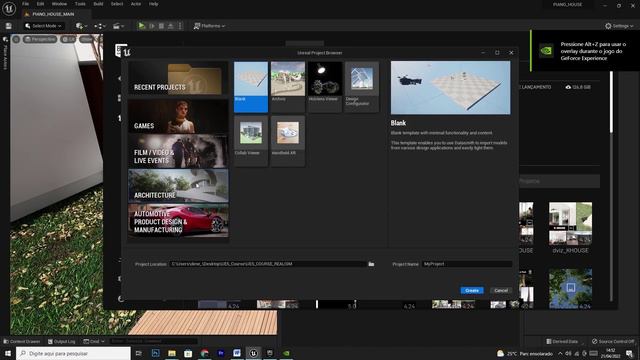Open the Help menu
This screenshot has width=640, height=360.
[153, 4]
